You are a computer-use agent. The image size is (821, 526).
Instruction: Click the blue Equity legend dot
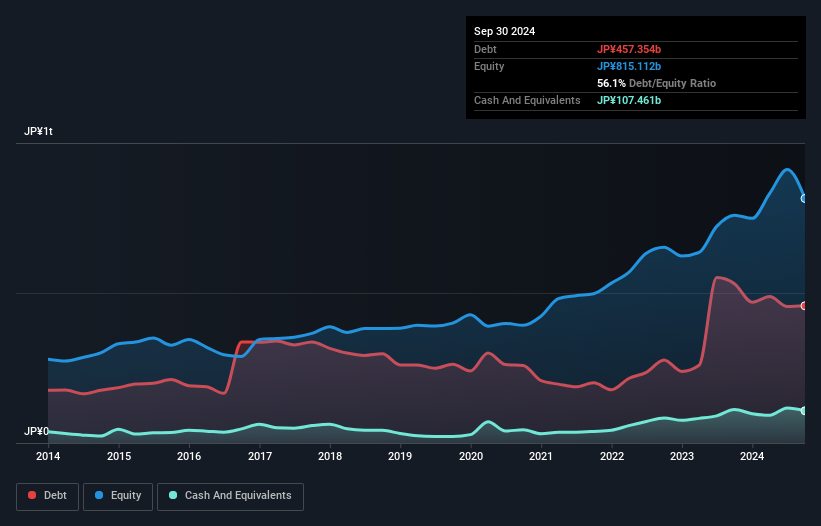99,495
